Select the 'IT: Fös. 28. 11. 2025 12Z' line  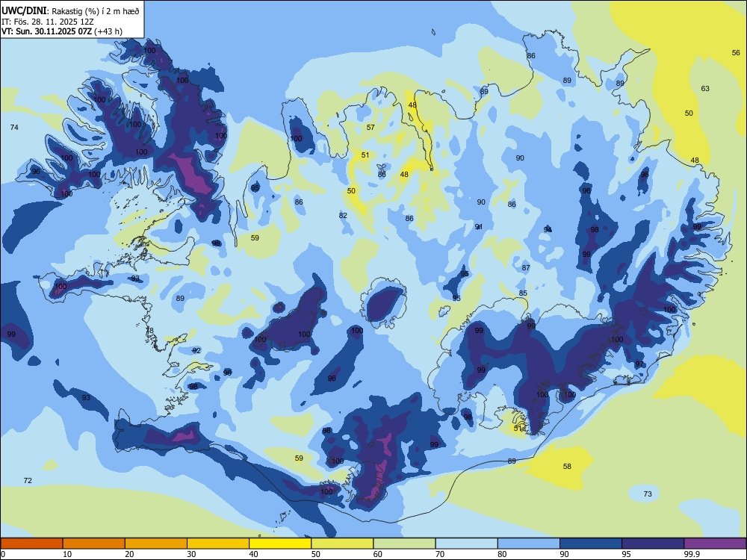click(48, 22)
